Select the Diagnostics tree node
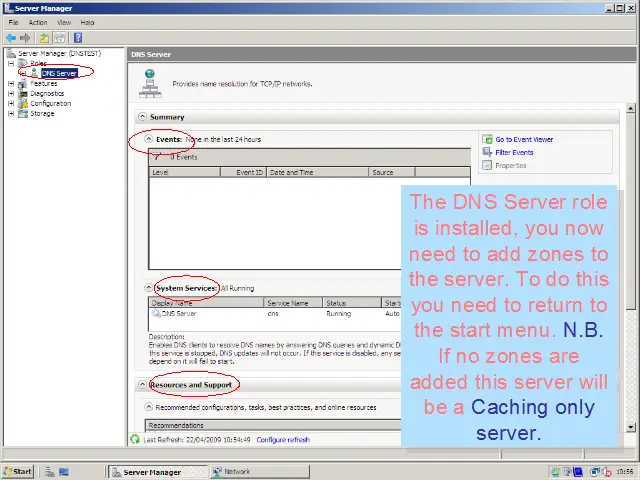The image size is (640, 480). pos(47,93)
